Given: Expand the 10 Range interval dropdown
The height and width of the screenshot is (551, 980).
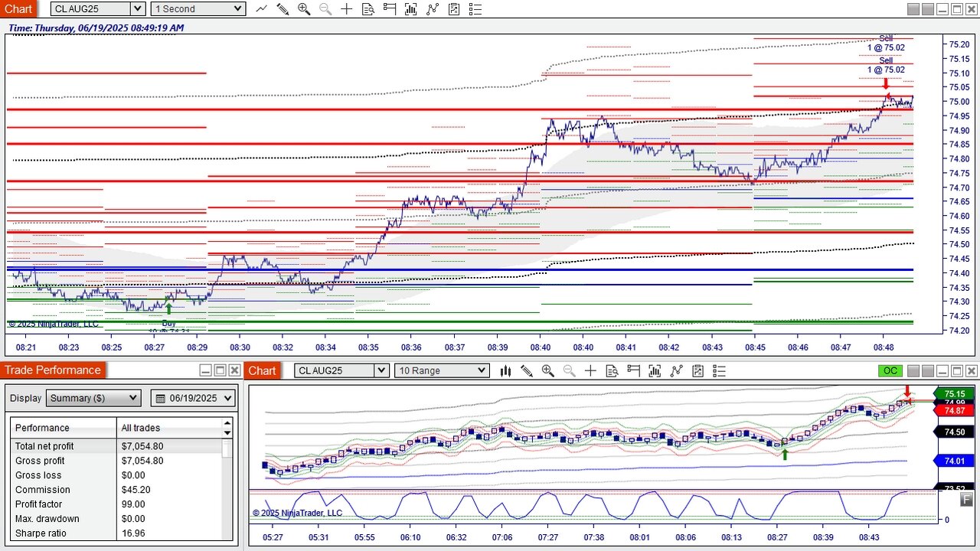Looking at the screenshot, I should tap(481, 370).
